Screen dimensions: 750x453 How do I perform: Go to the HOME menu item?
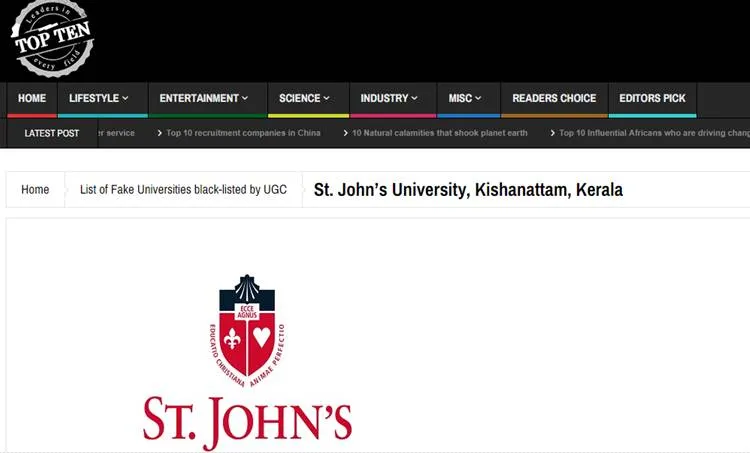(32, 99)
